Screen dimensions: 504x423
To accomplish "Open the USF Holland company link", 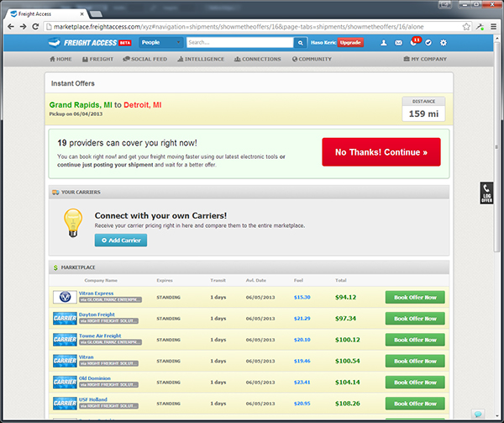I will coord(93,399).
